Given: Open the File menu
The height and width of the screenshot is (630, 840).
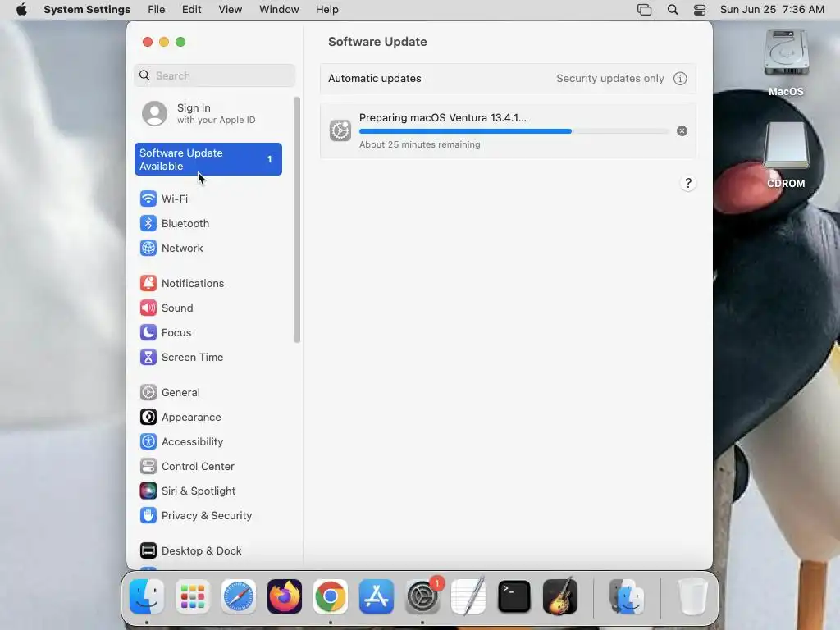Looking at the screenshot, I should (157, 10).
